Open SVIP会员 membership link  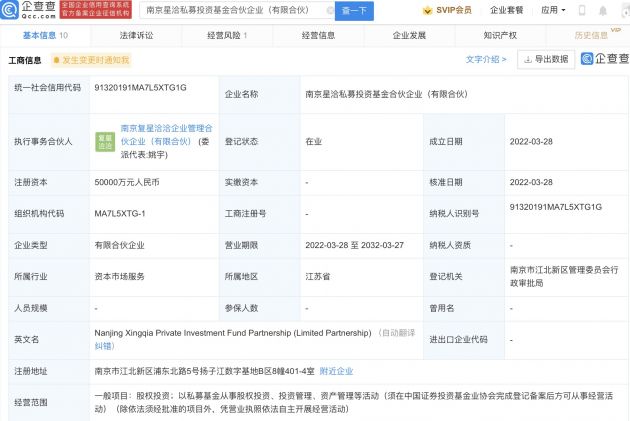[448, 10]
